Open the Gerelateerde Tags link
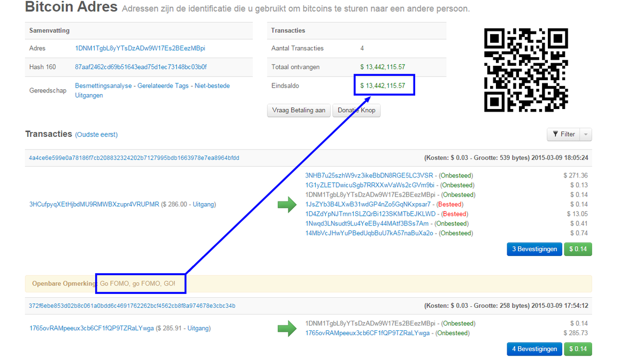642x364 pixels. [163, 86]
